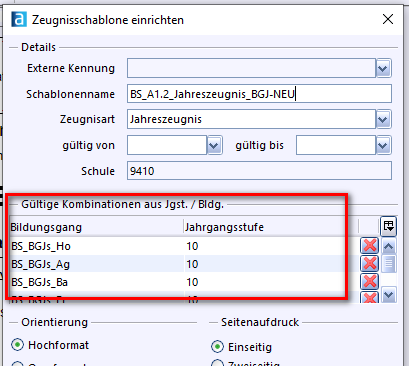
Task: Click the Schablonenname input field
Action: [x=259, y=94]
